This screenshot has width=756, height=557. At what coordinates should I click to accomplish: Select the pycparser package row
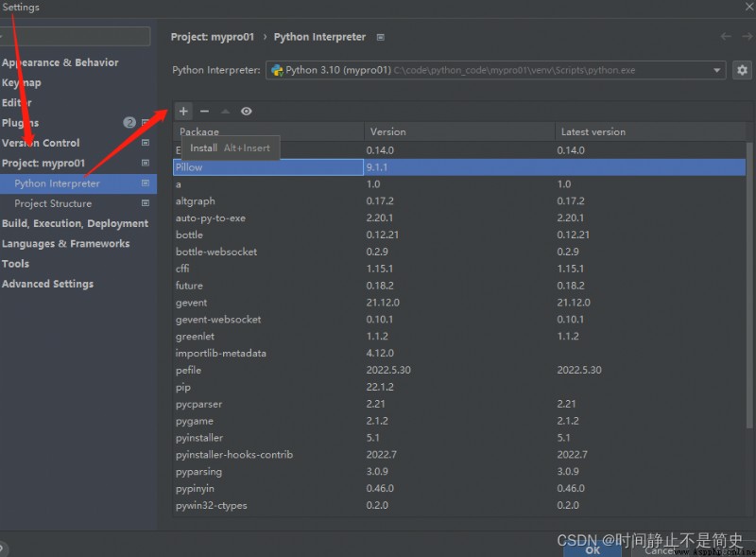coord(459,404)
